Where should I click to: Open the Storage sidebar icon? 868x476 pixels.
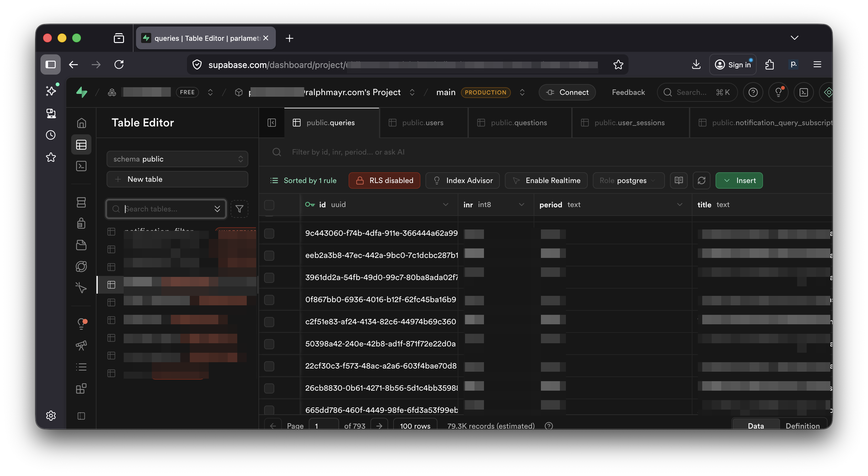coord(81,245)
